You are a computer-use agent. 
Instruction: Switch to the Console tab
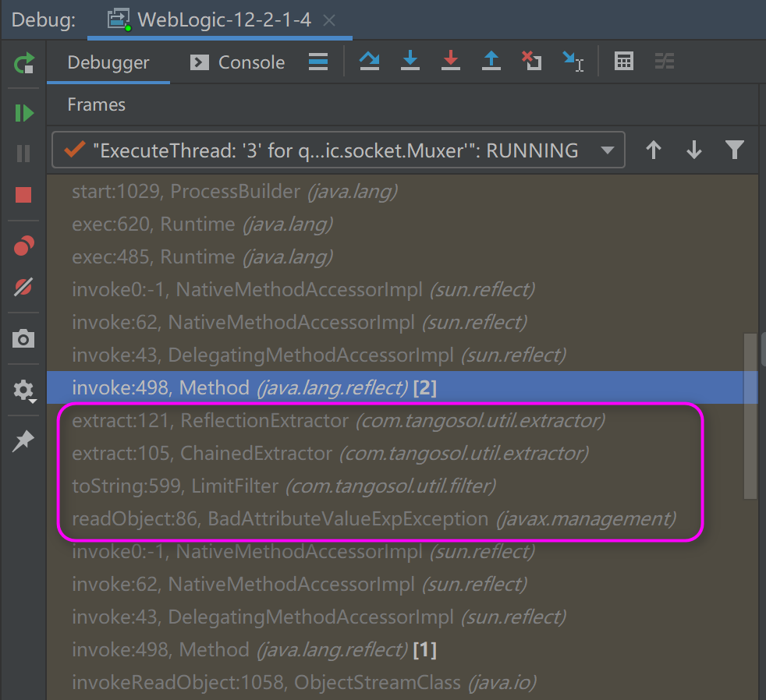click(237, 62)
